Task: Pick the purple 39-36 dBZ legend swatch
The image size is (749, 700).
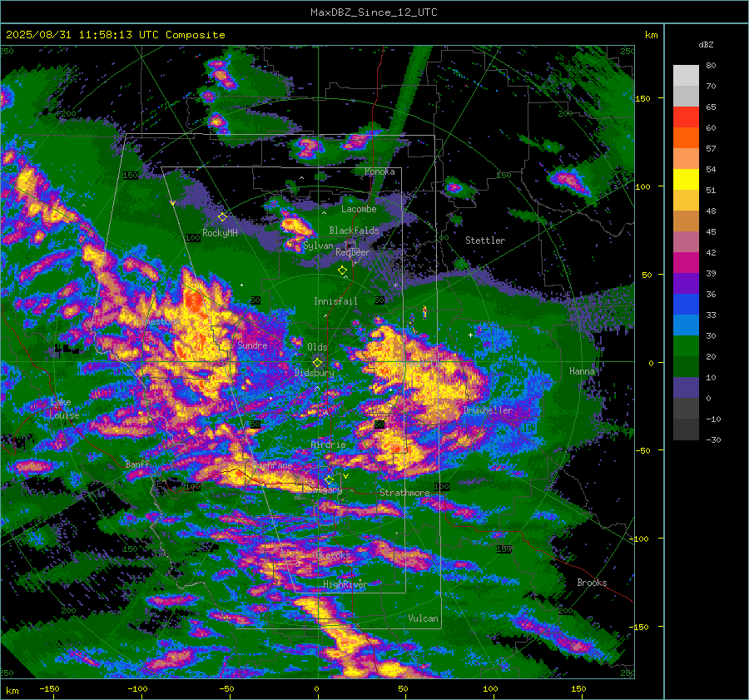Action: pyautogui.click(x=686, y=284)
